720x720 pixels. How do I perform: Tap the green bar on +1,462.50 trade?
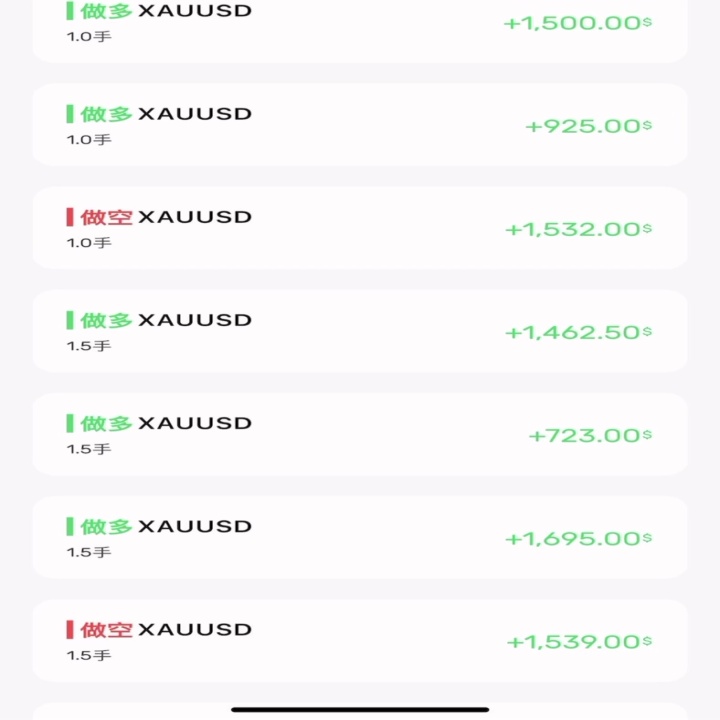pos(70,320)
